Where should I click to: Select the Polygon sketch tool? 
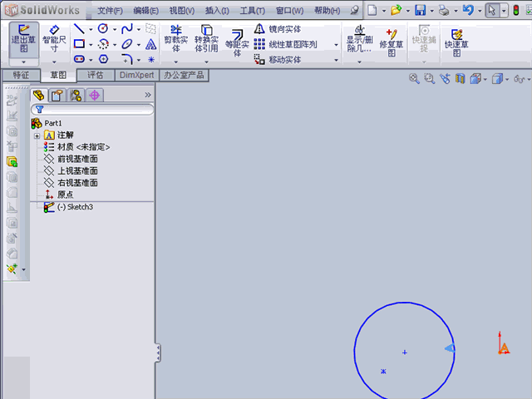tap(103, 59)
